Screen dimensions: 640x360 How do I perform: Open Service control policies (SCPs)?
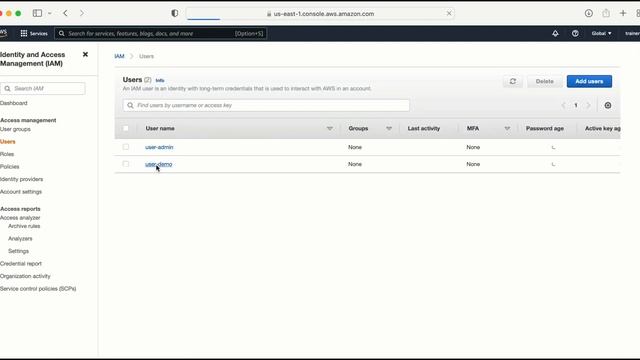point(38,289)
